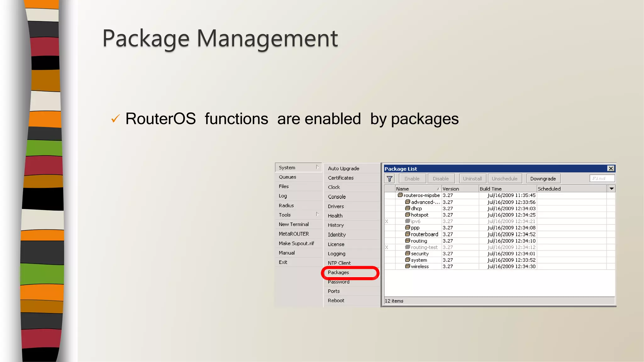644x362 pixels.
Task: Click the advanced-tools package icon
Action: coord(408,202)
